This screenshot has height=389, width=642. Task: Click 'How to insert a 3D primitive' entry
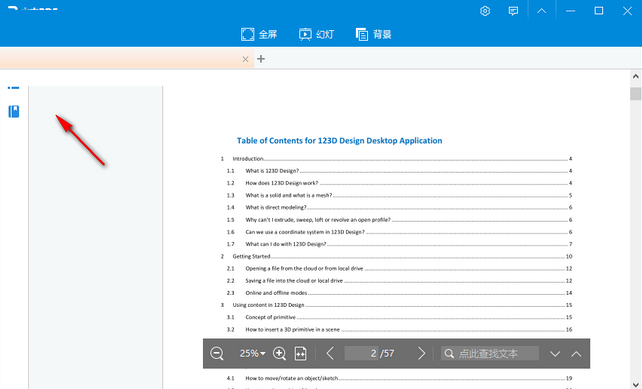tap(399, 330)
